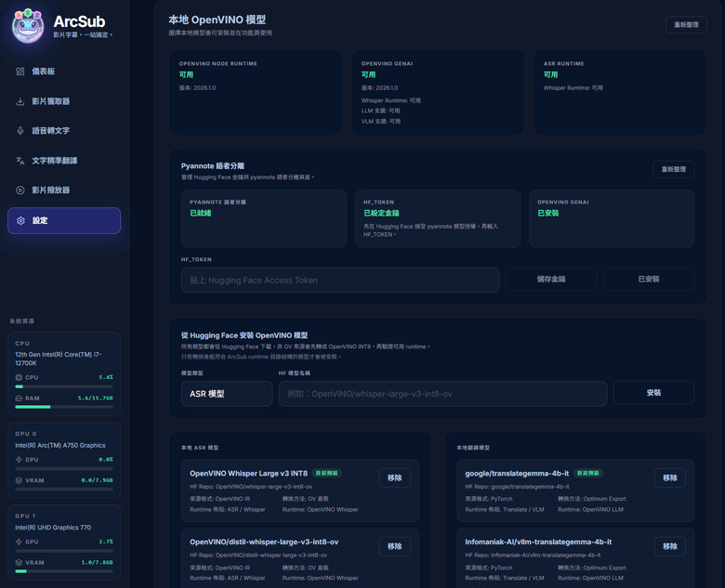Click the ASR RUNTIME status card
The image size is (725, 588).
620,93
